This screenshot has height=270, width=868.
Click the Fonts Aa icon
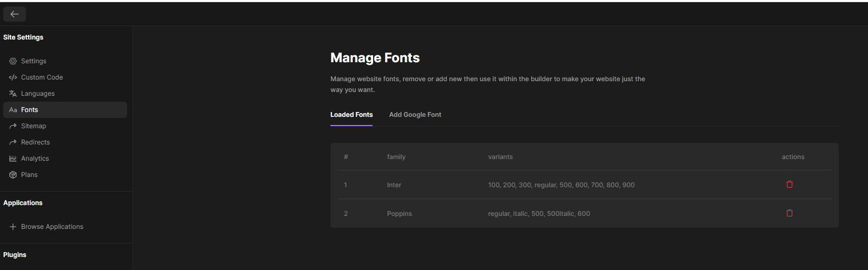click(x=13, y=110)
